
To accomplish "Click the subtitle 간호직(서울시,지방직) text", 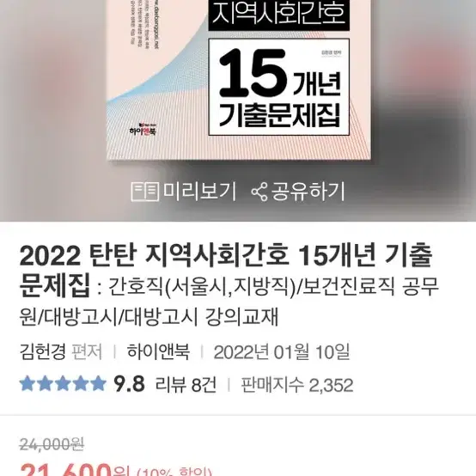I will (202, 287).
